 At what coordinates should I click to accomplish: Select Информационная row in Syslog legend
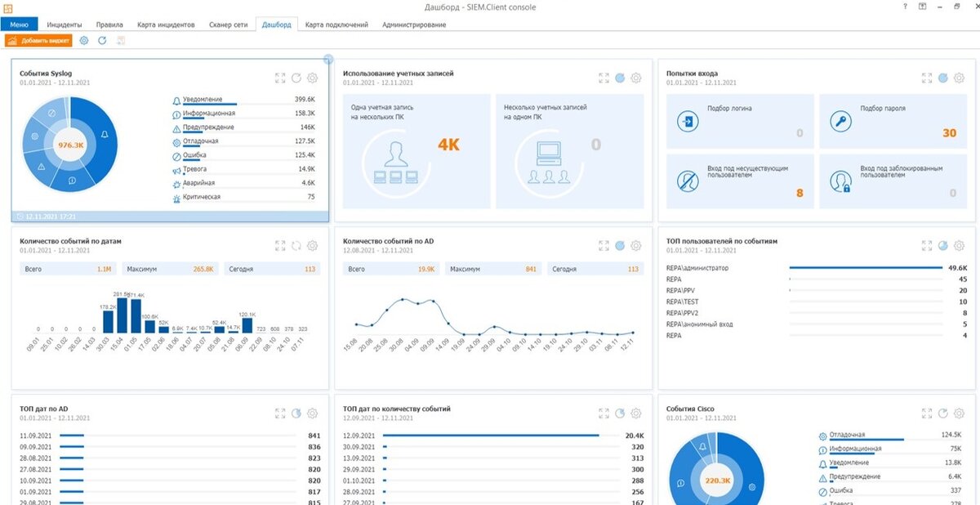tap(244, 114)
